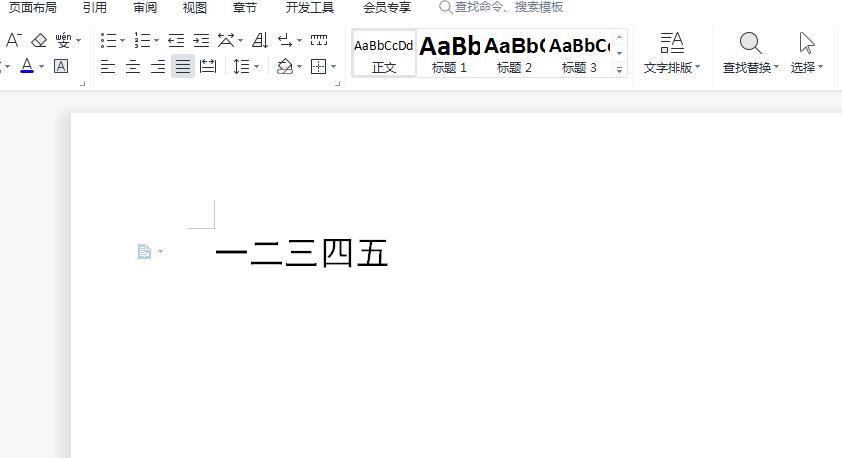Focus the 查找命令、搜索模板 search box
842x458 pixels.
click(502, 8)
